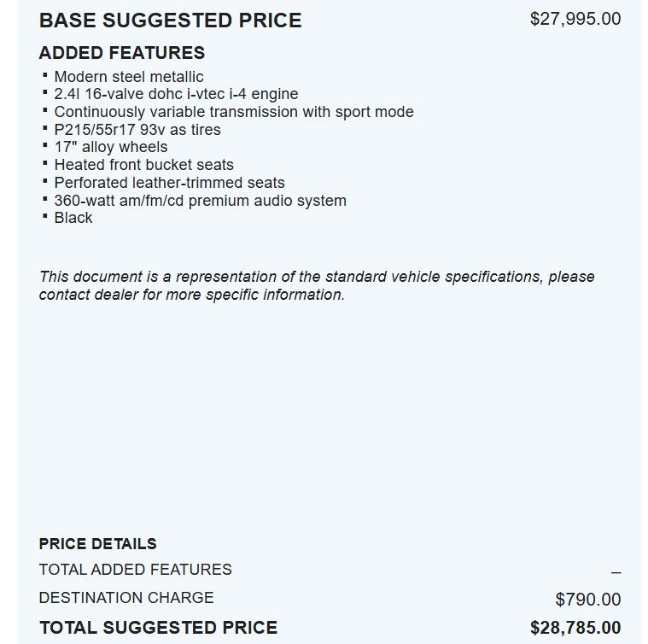Click the $28,785.00 total price amount

point(575,628)
